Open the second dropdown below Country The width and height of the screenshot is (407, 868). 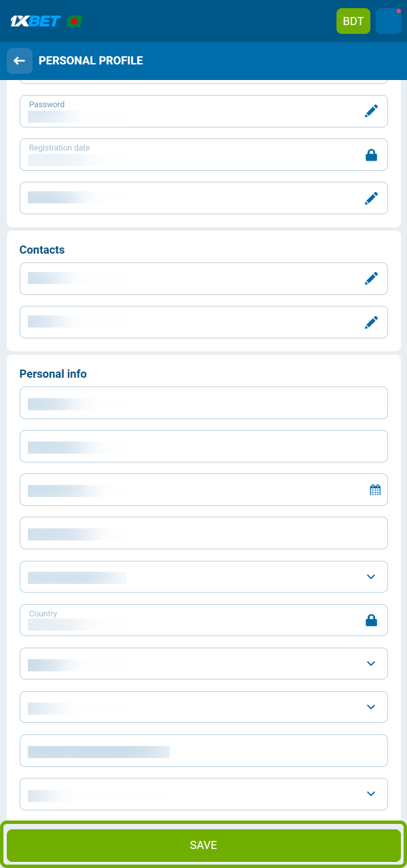370,707
